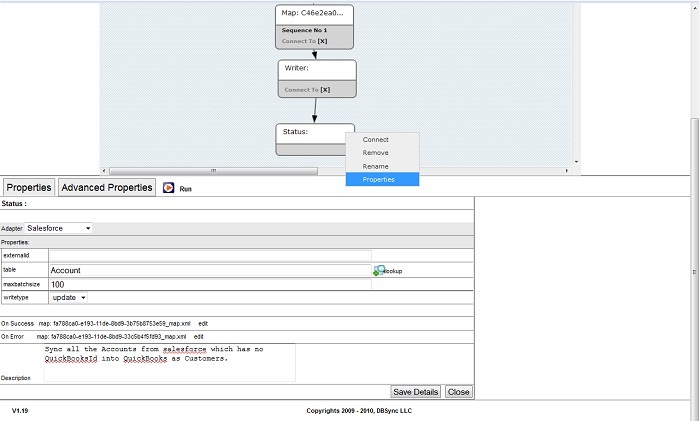Screen dimensions: 700x421
Task: Expand the writetype update dropdown
Action: tap(69, 297)
